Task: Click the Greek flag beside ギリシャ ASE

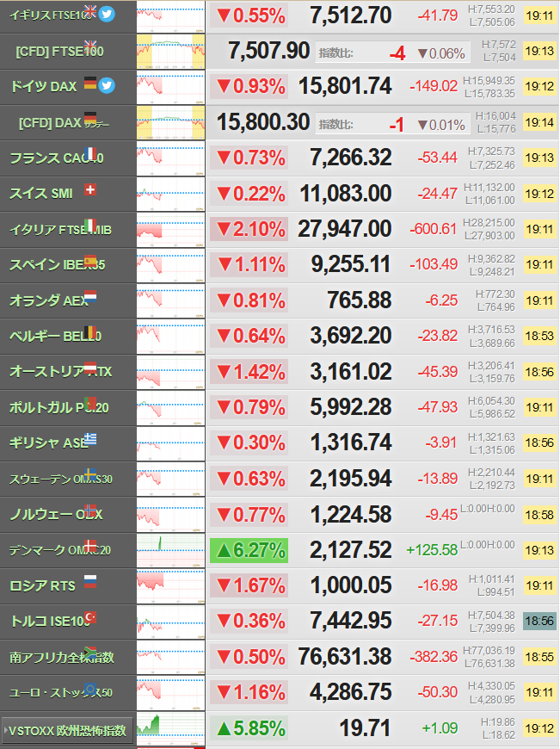Action: [x=90, y=439]
